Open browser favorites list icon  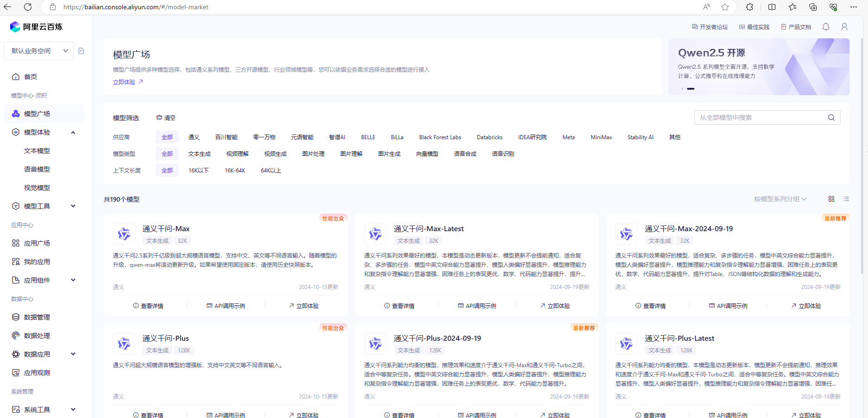[793, 7]
